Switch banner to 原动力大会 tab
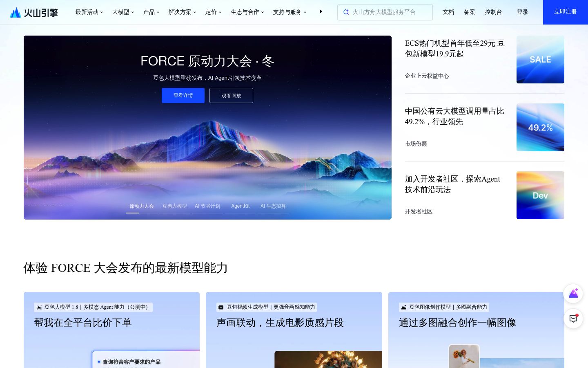Screen dimensions: 588x368 coord(142,206)
